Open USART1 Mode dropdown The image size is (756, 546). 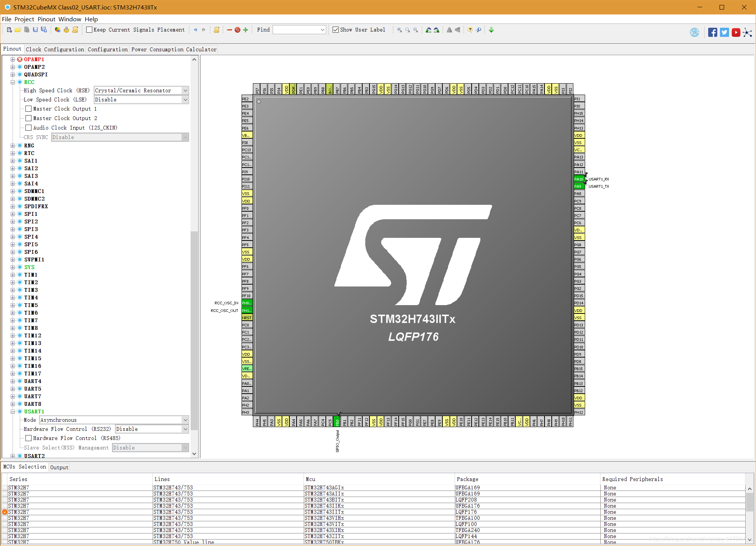114,420
